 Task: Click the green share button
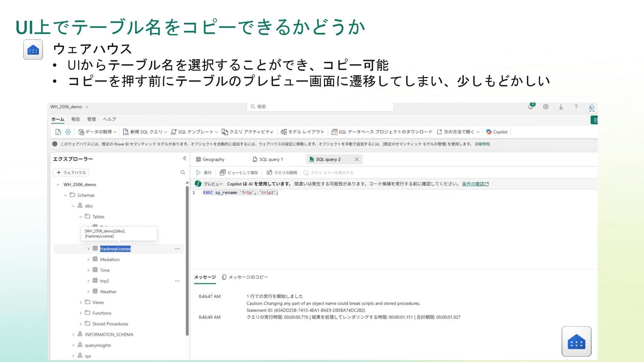click(594, 120)
